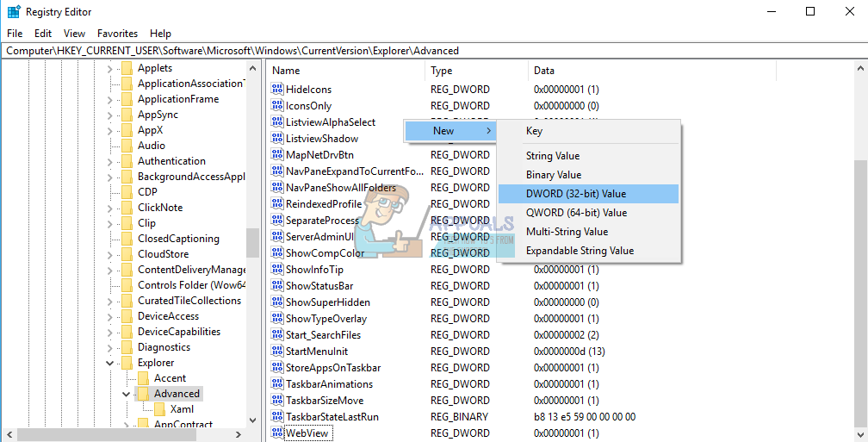This screenshot has height=442, width=868.
Task: Choose Multi-String Value option
Action: click(588, 232)
